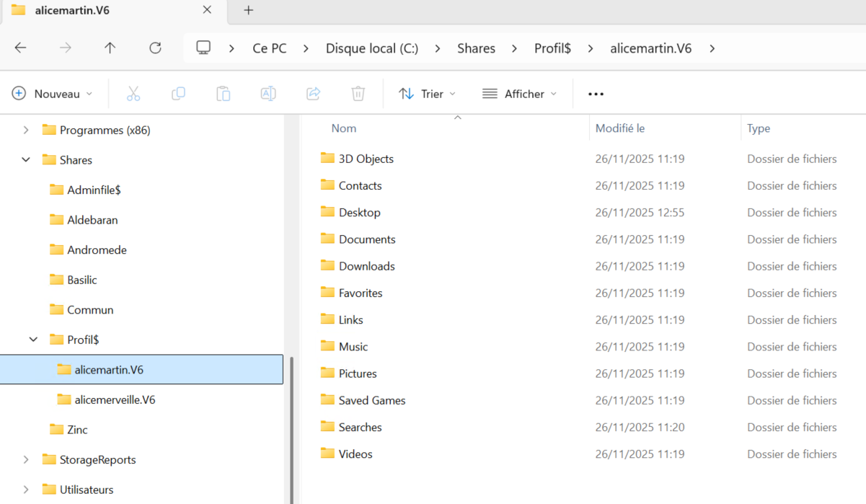This screenshot has width=866, height=504.
Task: Go up one folder level
Action: click(110, 48)
